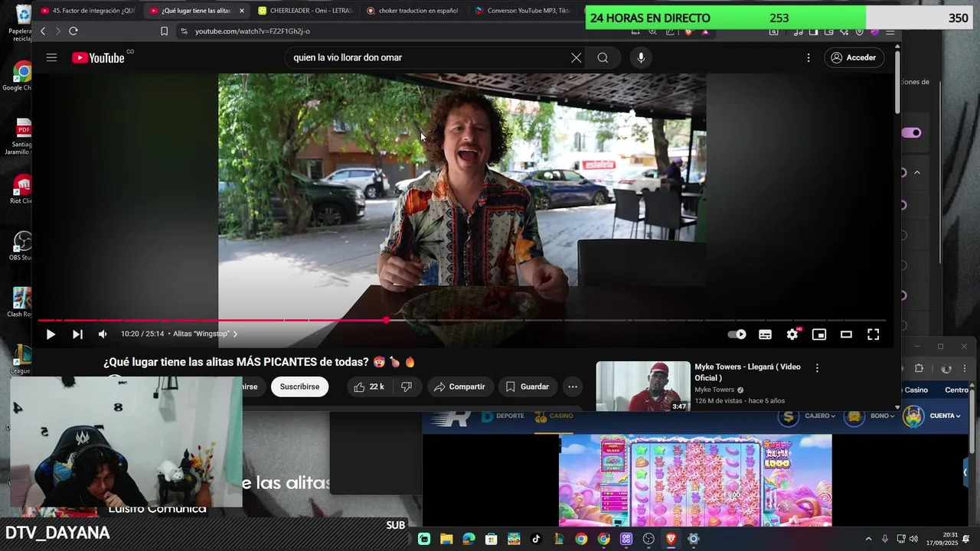Open the taskbar volume control
980x551 pixels.
click(x=913, y=539)
